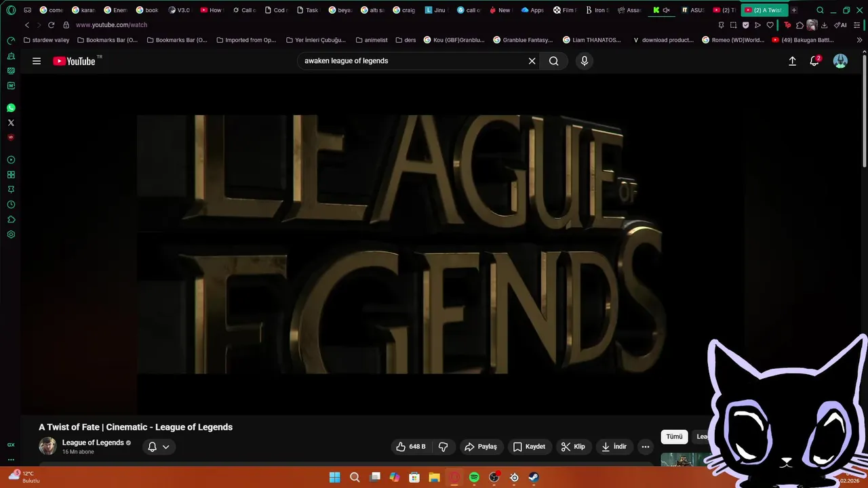Search open tabs with the magnifier
This screenshot has width=868, height=488.
(820, 10)
